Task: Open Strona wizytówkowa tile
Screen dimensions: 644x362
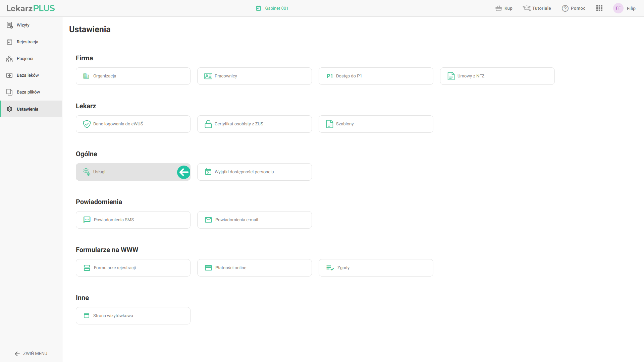Action: pos(133,316)
